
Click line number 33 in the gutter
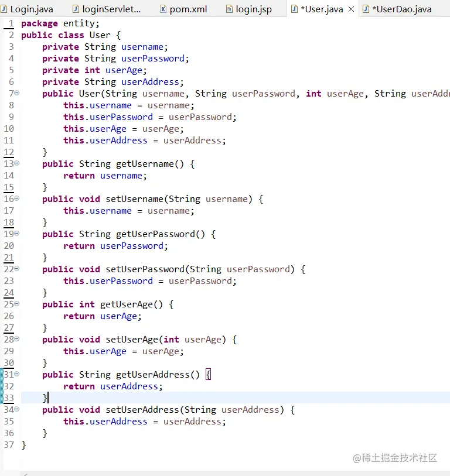(x=9, y=398)
